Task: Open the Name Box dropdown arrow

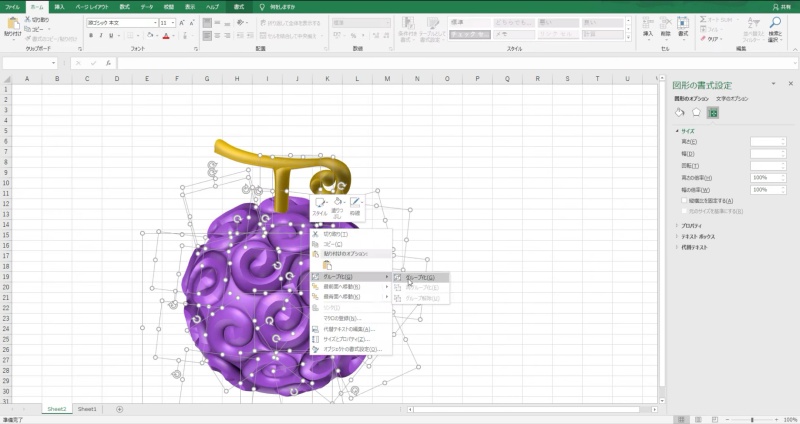Action: (53, 63)
